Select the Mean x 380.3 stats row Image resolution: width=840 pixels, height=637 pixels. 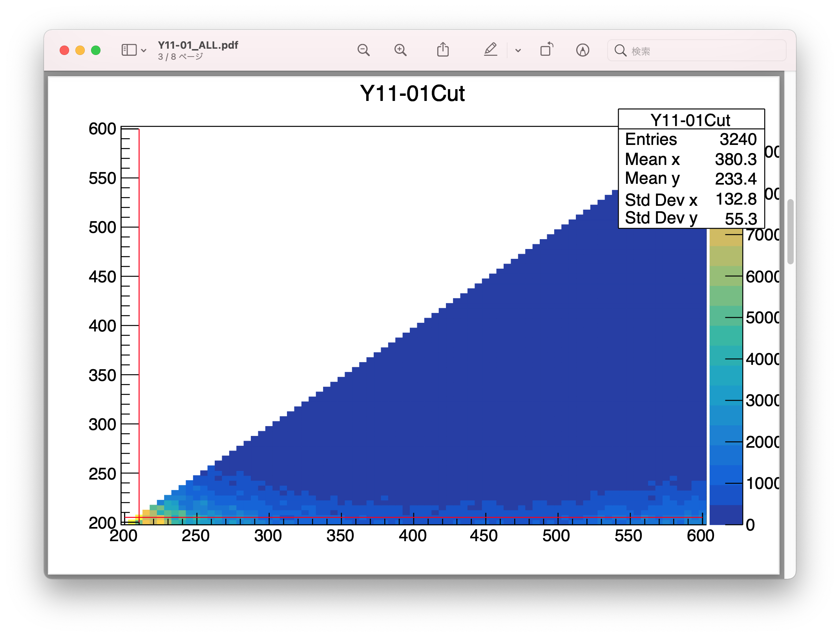[x=691, y=159]
